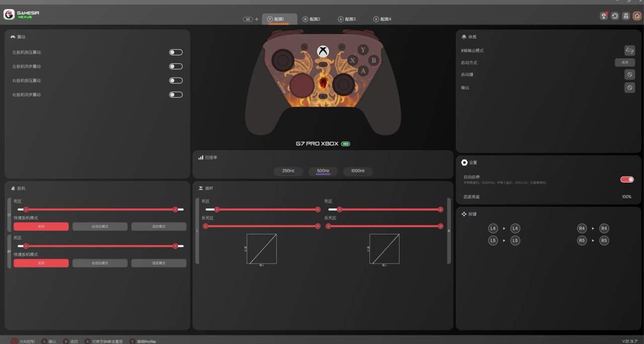Image resolution: width=644 pixels, height=344 pixels.
Task: Select LT 固定模式 button
Action: coord(159,227)
